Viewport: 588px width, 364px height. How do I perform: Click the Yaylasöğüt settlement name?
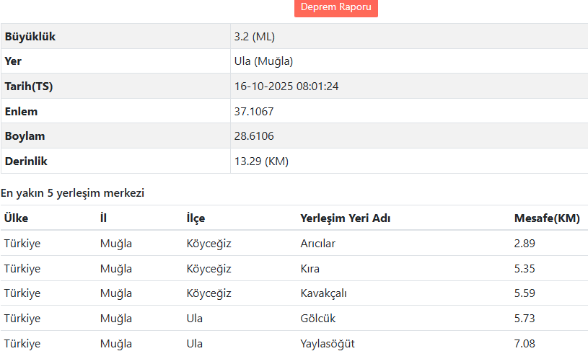(328, 344)
